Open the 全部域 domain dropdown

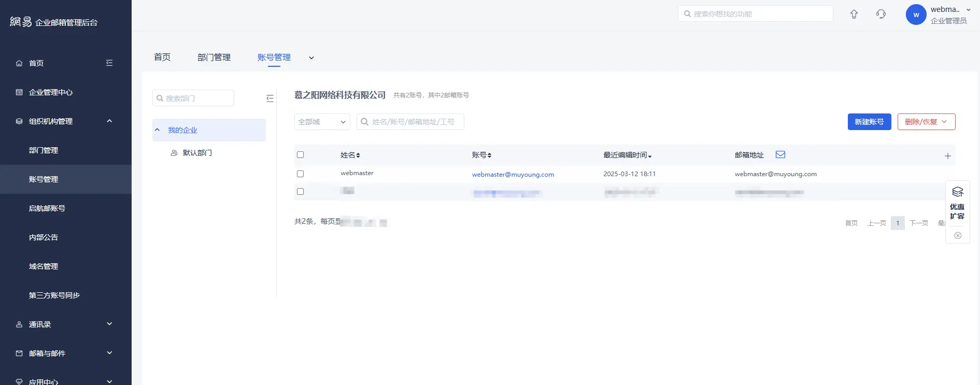(x=322, y=122)
